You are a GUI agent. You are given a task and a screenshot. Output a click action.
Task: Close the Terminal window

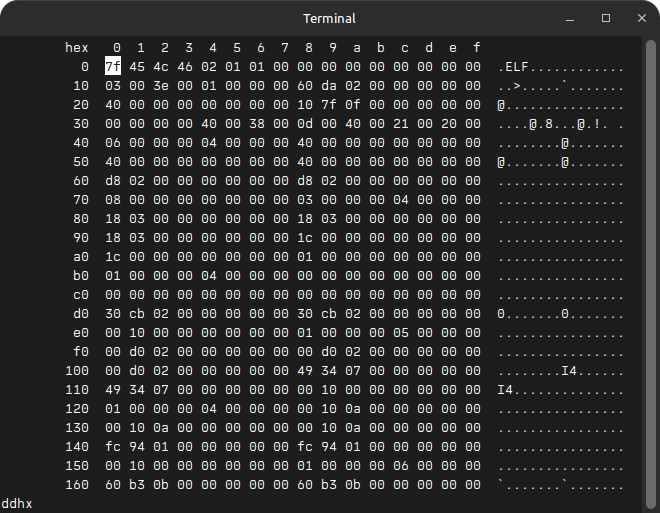pyautogui.click(x=637, y=18)
